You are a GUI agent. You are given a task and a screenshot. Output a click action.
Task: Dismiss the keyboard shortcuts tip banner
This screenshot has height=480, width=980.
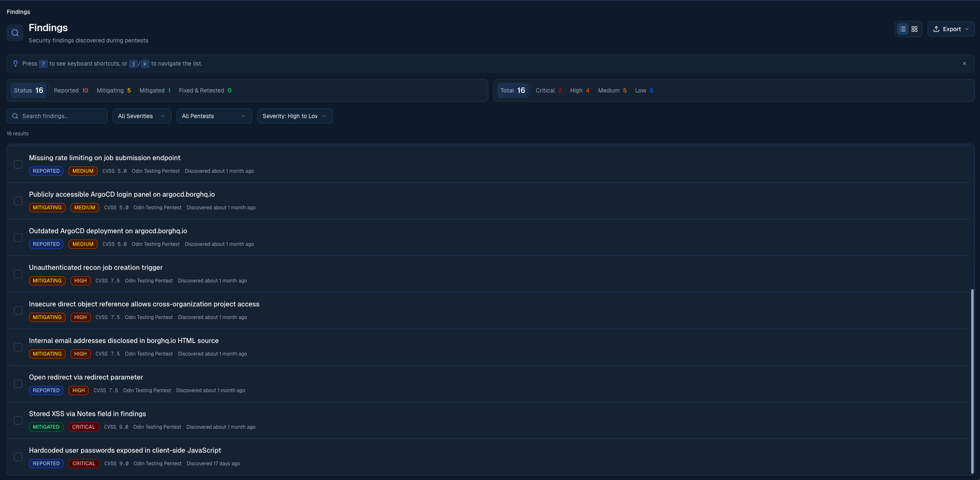(964, 63)
